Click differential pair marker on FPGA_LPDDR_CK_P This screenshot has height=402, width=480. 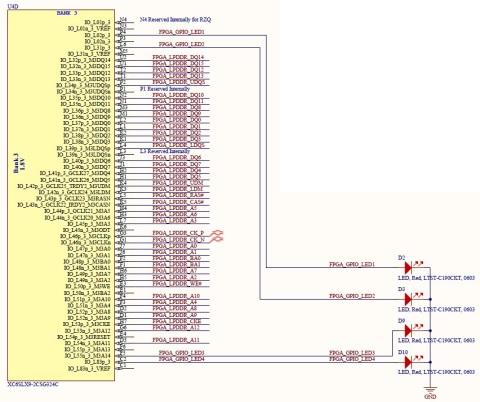(217, 233)
